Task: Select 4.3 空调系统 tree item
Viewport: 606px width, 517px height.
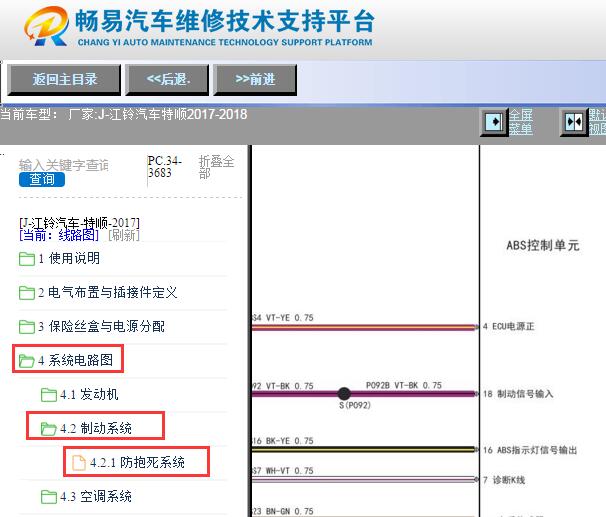Action: click(95, 496)
